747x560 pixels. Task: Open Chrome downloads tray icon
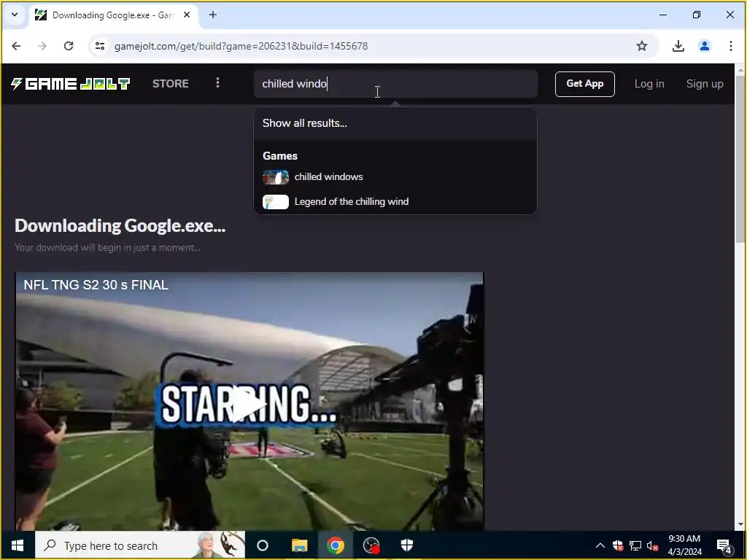(678, 46)
